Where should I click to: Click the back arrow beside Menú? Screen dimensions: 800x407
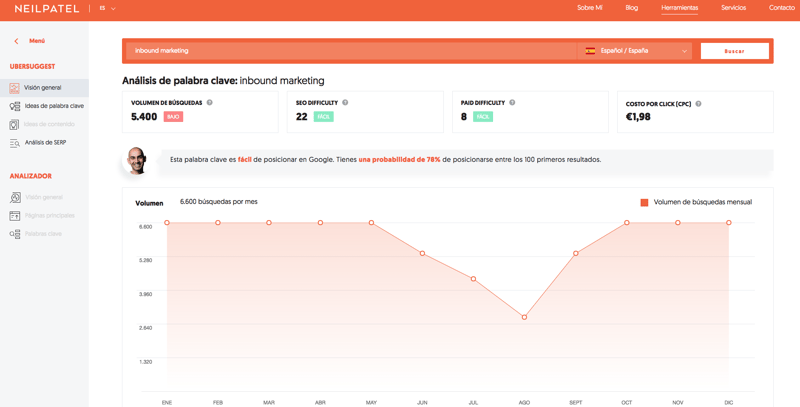[16, 41]
